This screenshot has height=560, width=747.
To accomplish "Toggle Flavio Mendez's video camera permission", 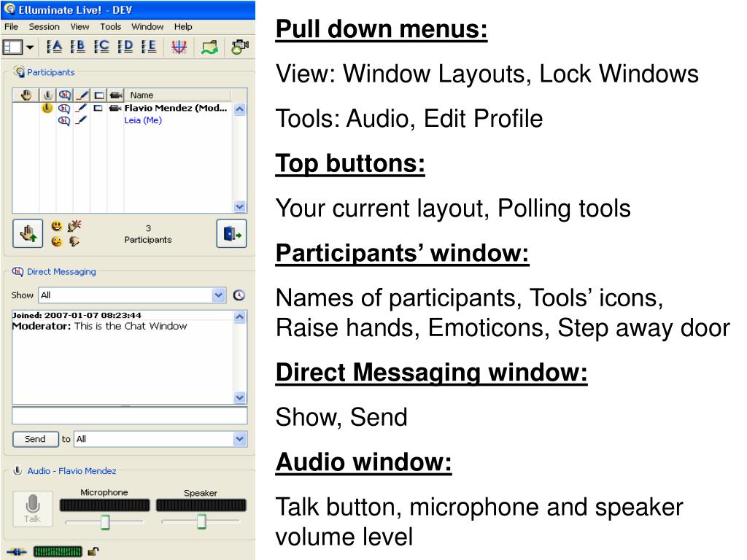I will pyautogui.click(x=115, y=108).
